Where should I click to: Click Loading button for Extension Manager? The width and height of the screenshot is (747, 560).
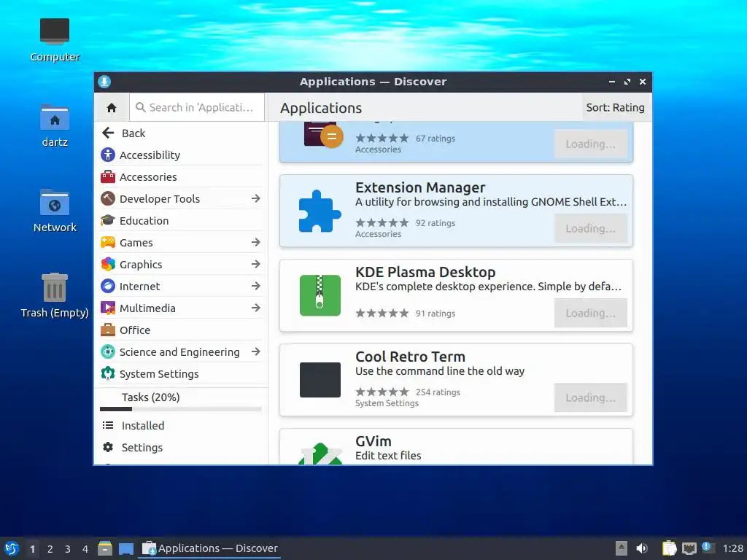point(590,228)
